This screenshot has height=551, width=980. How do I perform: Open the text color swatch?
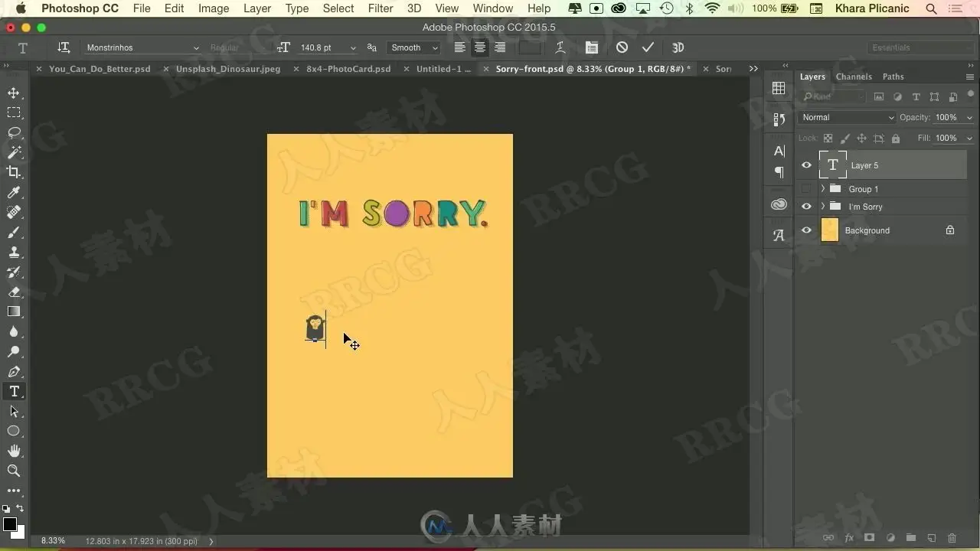[x=529, y=47]
